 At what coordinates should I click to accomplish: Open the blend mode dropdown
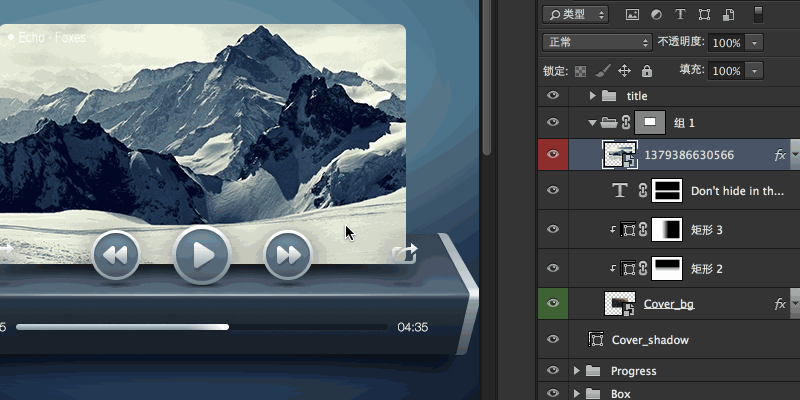pos(597,43)
